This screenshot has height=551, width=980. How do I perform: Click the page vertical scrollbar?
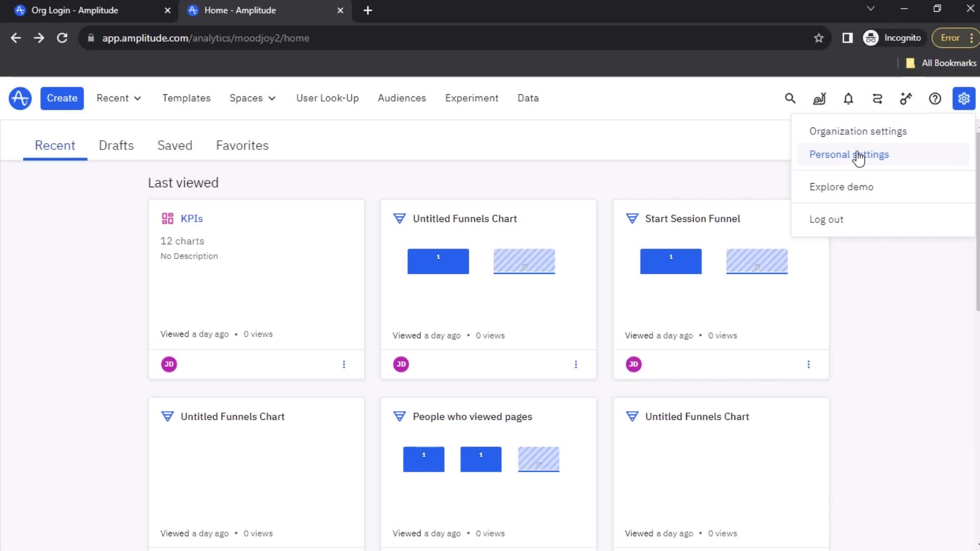pyautogui.click(x=977, y=222)
